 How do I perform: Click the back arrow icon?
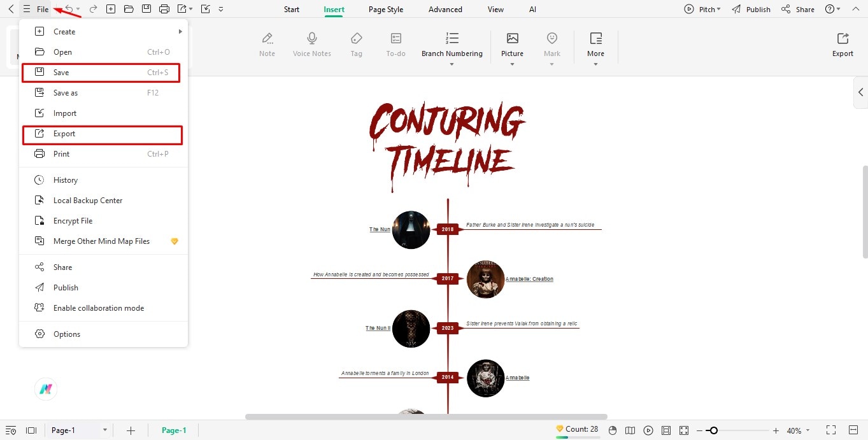pyautogui.click(x=11, y=9)
